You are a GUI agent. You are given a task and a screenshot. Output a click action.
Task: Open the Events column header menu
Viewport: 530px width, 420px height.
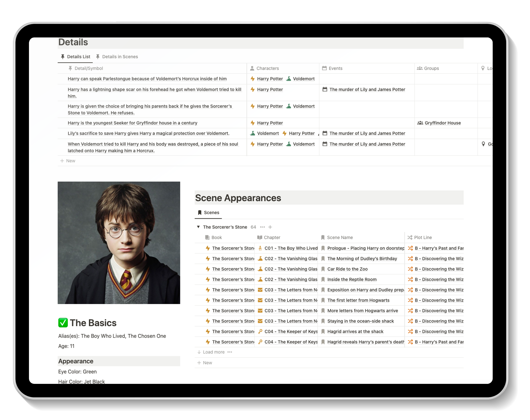pyautogui.click(x=332, y=68)
